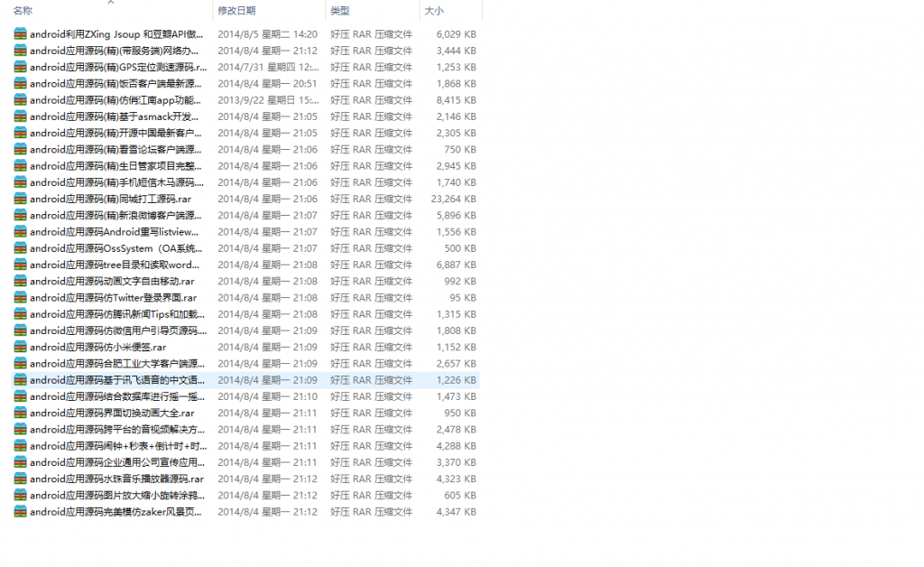Screen dimensions: 924x567
Task: Select the icon for 水珠音乐播放器源码.rar
Action: pyautogui.click(x=20, y=479)
